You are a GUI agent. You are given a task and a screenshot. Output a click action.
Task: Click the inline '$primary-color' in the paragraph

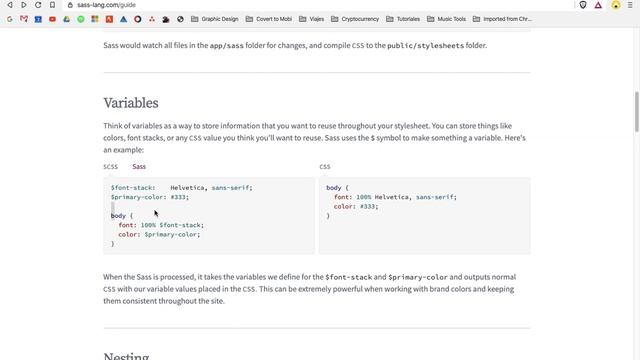pyautogui.click(x=418, y=277)
